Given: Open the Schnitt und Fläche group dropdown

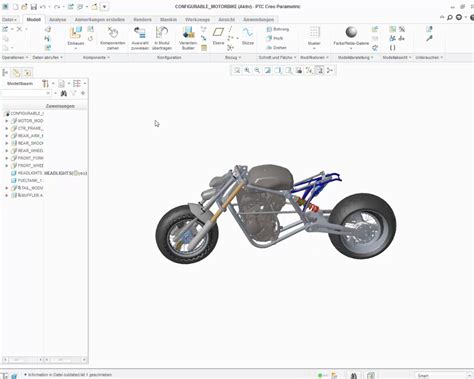Looking at the screenshot, I should (277, 58).
